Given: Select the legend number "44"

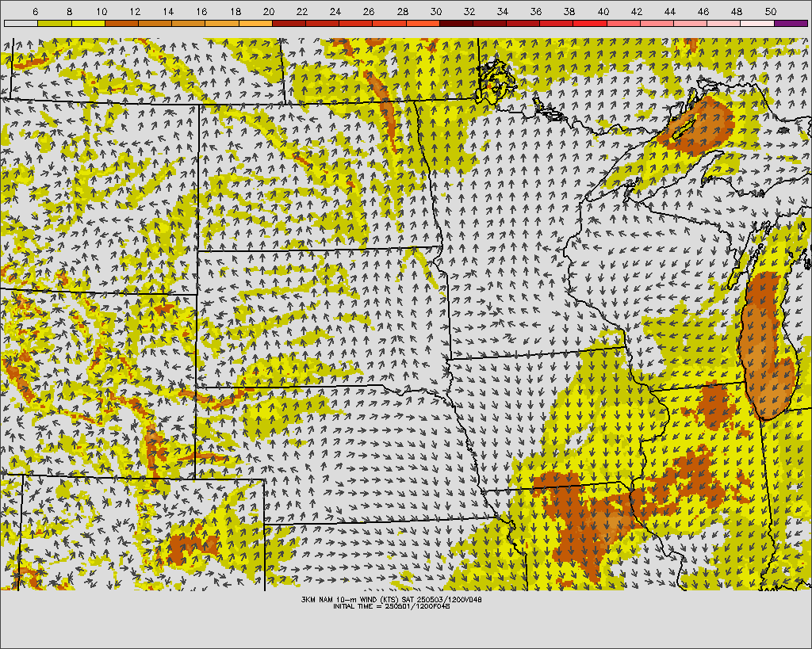Looking at the screenshot, I should (x=670, y=11).
